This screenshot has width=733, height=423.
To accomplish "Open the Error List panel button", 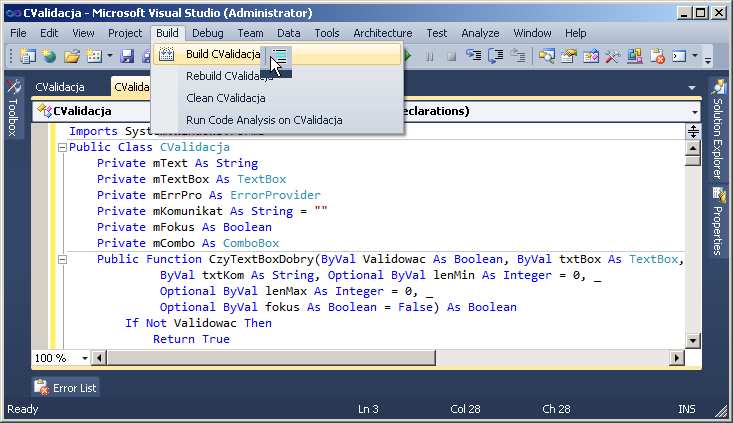I will [x=66, y=387].
